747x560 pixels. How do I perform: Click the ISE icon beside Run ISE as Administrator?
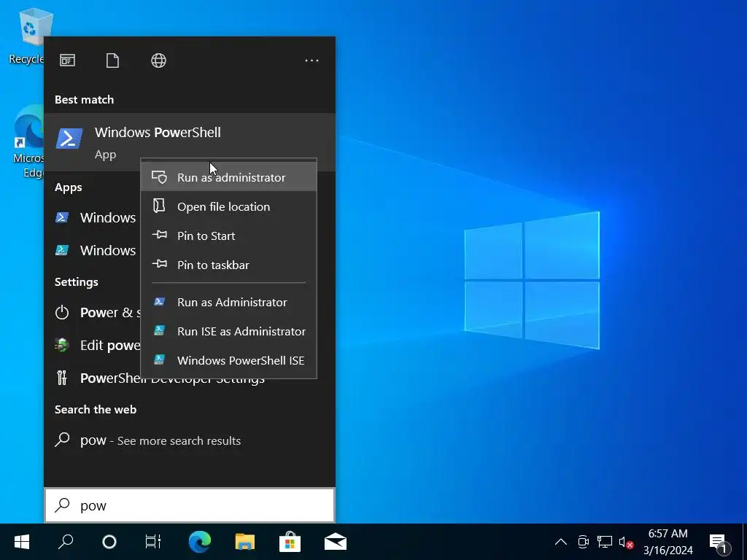pyautogui.click(x=159, y=330)
